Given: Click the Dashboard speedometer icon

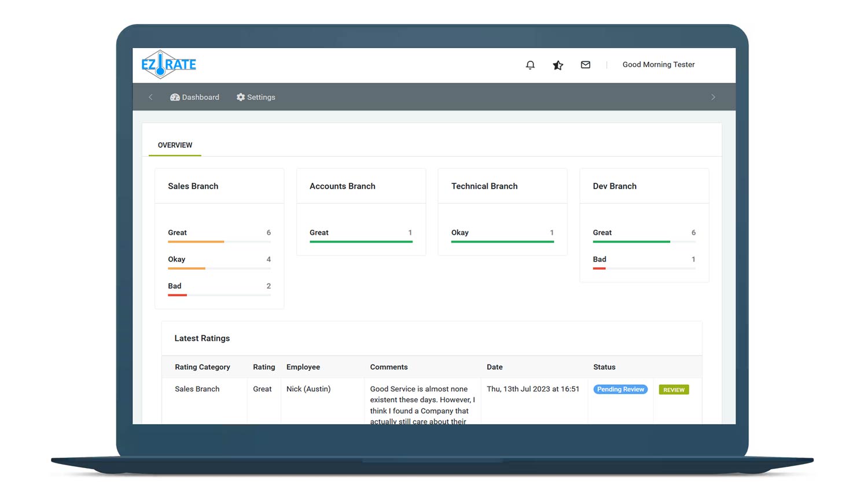Looking at the screenshot, I should pyautogui.click(x=175, y=97).
